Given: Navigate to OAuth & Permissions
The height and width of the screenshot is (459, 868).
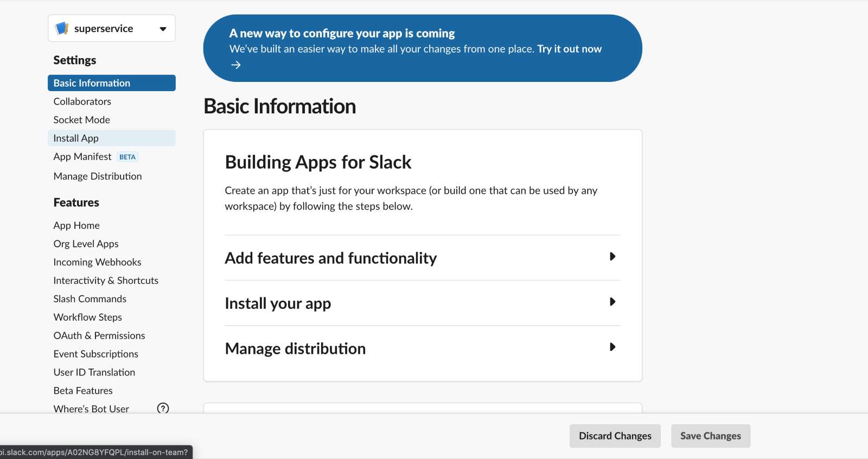Looking at the screenshot, I should click(99, 336).
